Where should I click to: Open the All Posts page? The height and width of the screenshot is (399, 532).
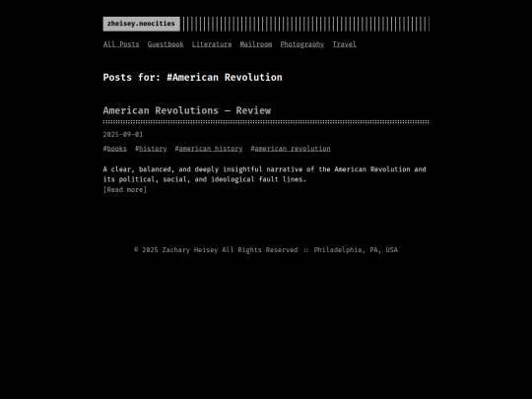tap(121, 44)
